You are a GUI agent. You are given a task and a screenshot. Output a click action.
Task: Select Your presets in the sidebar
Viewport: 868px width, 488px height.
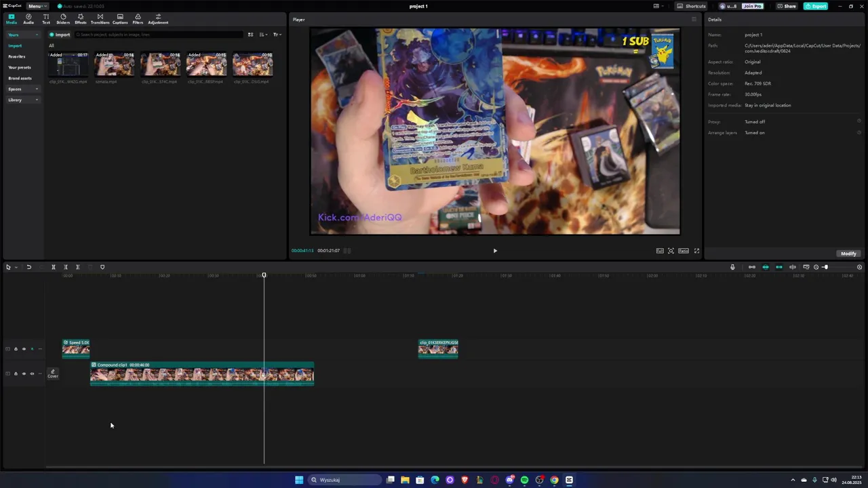point(20,67)
